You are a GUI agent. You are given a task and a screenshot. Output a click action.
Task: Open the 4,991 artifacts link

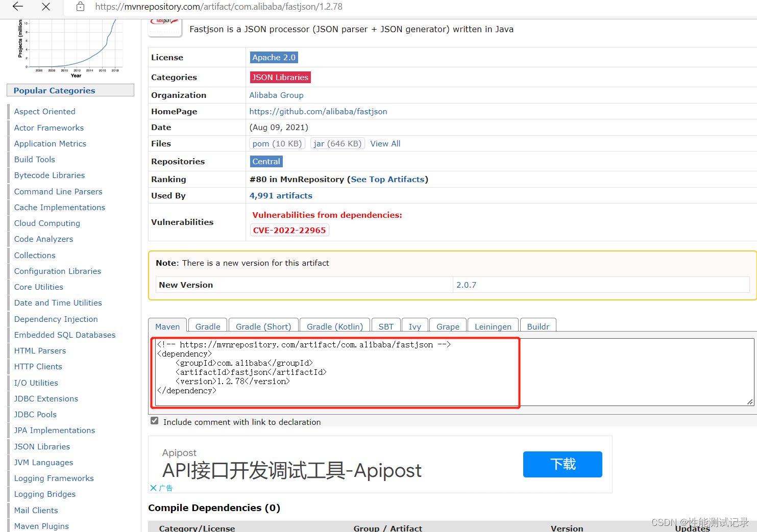(x=281, y=196)
